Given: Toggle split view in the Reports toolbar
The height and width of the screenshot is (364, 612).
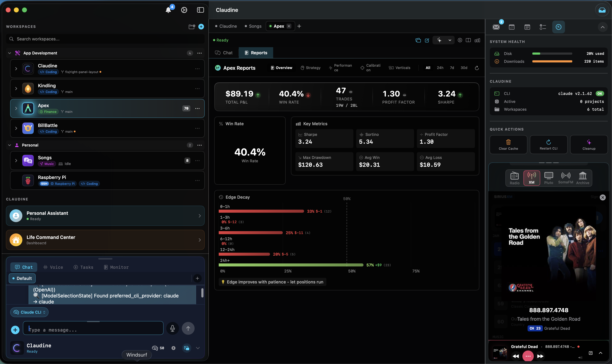Looking at the screenshot, I should coord(468,40).
